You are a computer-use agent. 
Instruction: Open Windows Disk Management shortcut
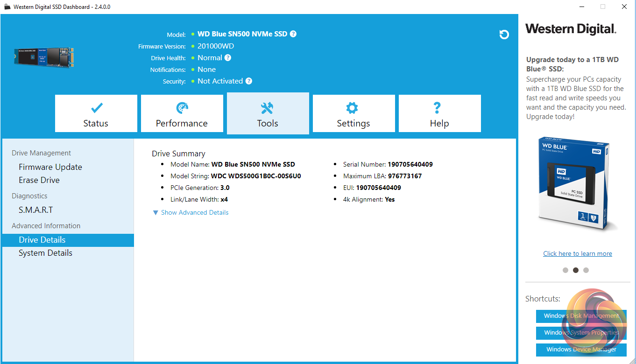(x=581, y=316)
